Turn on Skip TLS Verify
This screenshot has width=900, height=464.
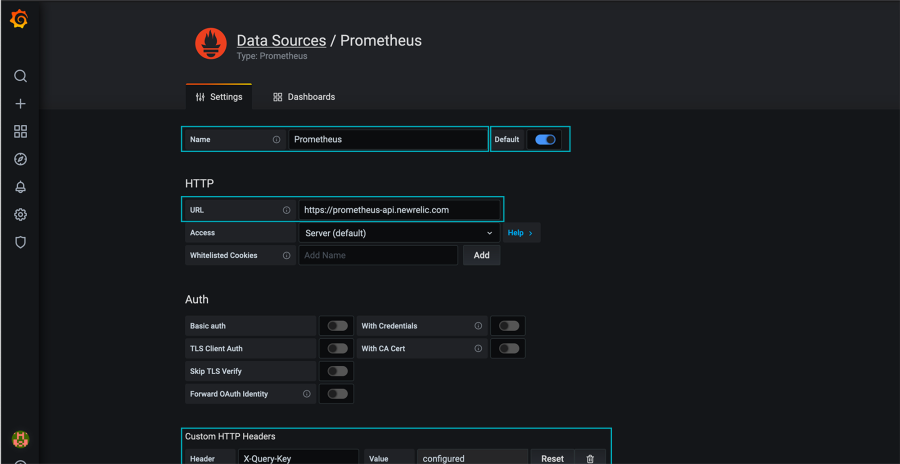tap(337, 371)
